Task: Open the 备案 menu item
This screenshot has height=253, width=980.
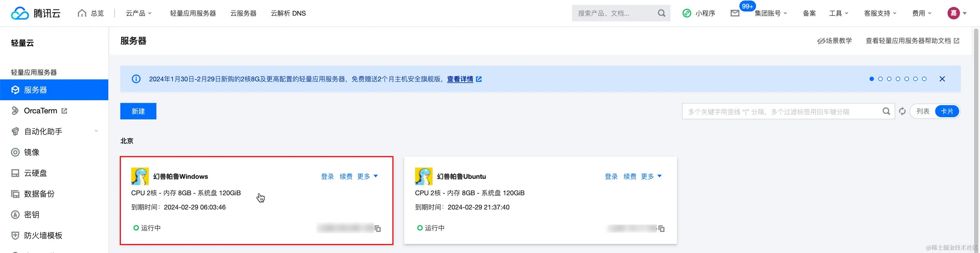Action: click(809, 13)
